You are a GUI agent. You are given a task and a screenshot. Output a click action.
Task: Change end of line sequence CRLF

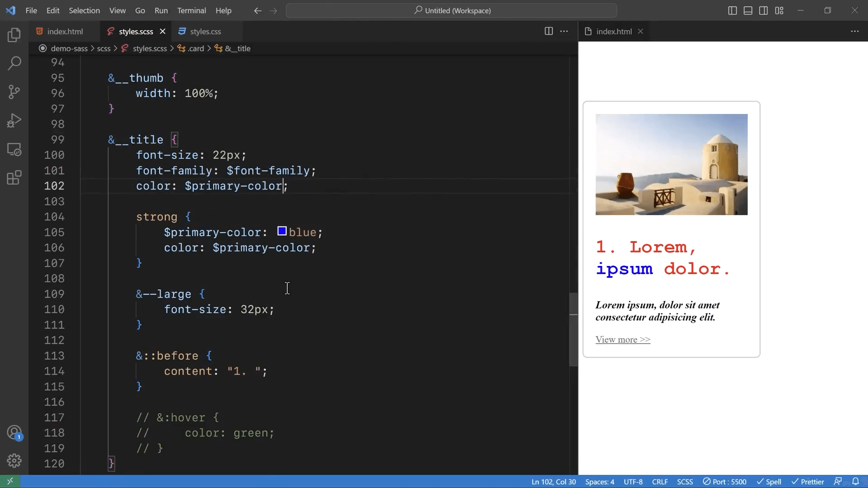coord(659,482)
